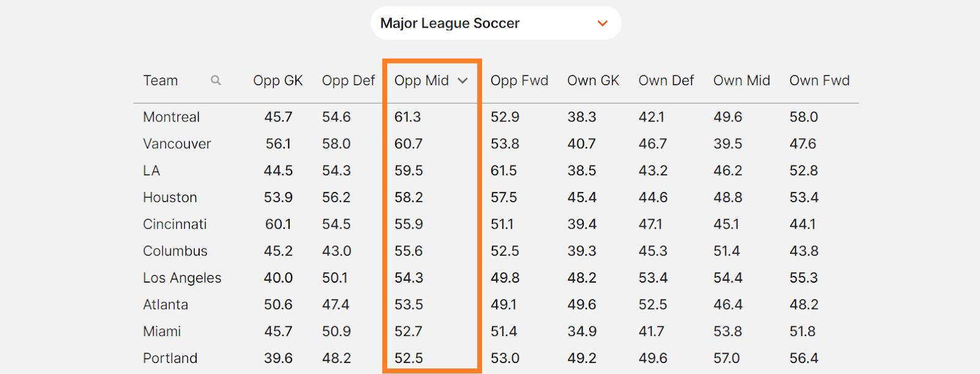The width and height of the screenshot is (980, 374).
Task: Sort table by Opp GK column
Action: [278, 81]
